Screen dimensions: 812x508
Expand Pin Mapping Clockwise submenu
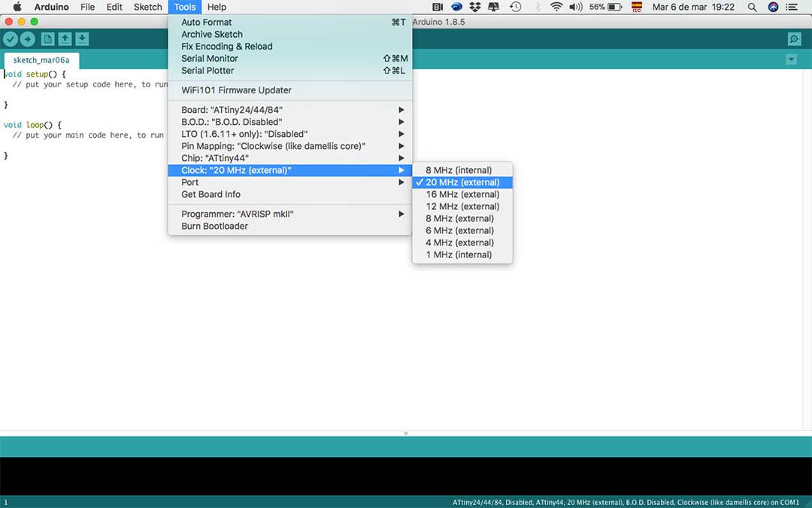pyautogui.click(x=290, y=146)
